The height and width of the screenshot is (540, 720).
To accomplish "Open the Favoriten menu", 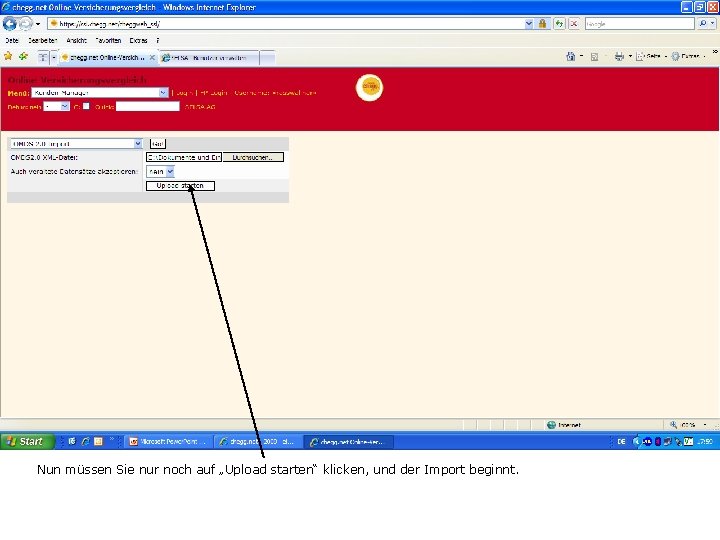I will (108, 40).
